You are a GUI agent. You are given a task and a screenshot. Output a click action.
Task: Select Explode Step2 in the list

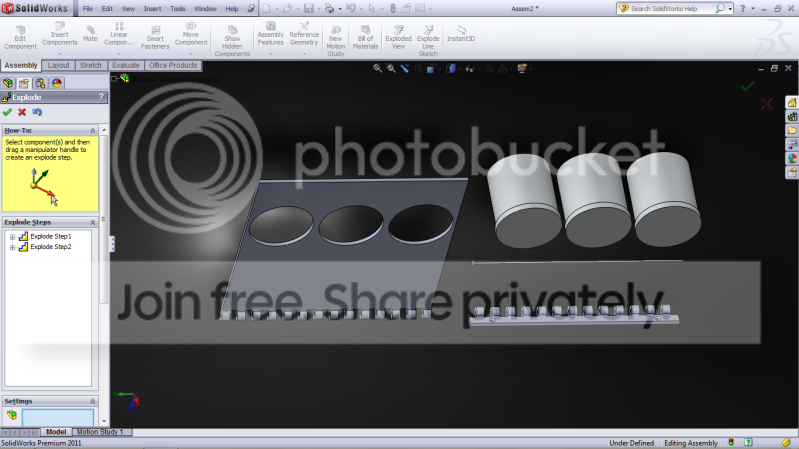tap(50, 247)
